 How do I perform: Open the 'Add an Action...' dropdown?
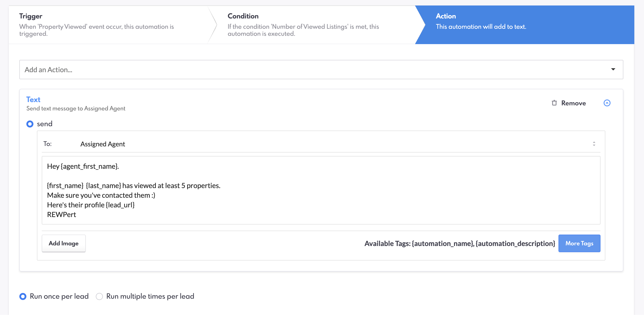click(x=321, y=70)
